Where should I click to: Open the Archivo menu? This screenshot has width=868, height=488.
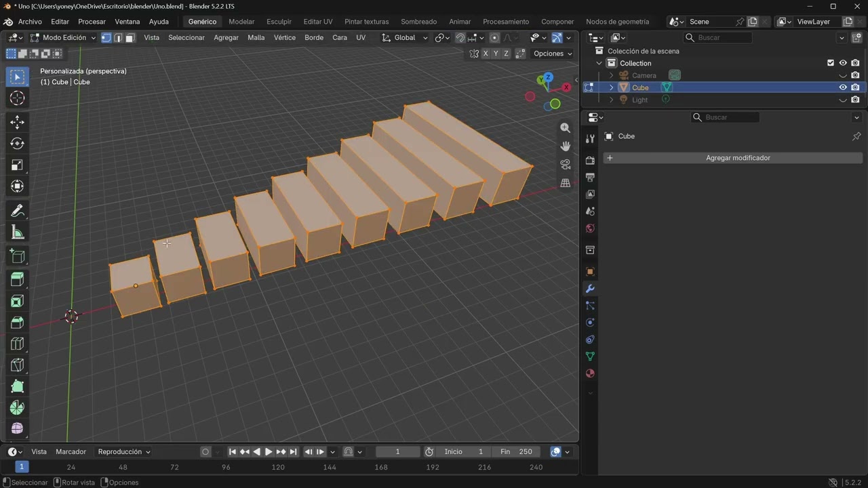pos(30,22)
